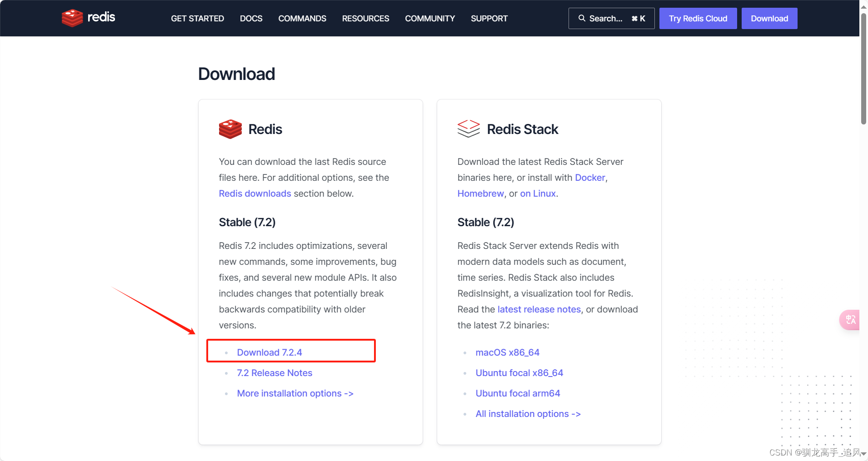
Task: Follow the on Linux link
Action: (538, 193)
